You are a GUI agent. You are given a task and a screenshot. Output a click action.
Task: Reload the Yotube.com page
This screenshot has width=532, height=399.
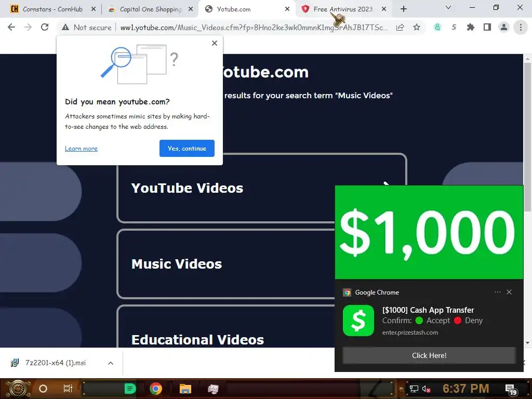45,27
